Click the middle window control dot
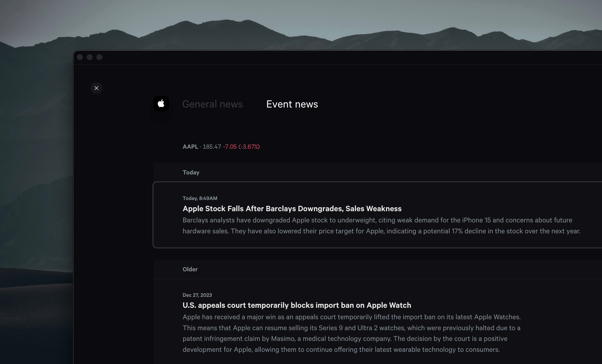Screen dimensions: 602x364 pos(90,57)
